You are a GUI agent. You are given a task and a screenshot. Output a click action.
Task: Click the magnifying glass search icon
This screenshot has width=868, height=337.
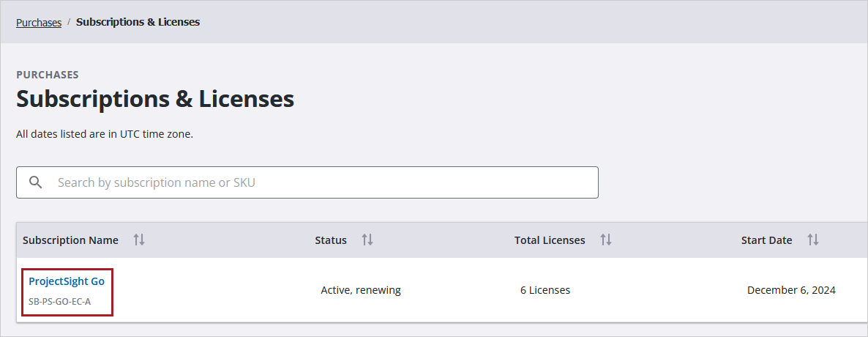(x=35, y=182)
